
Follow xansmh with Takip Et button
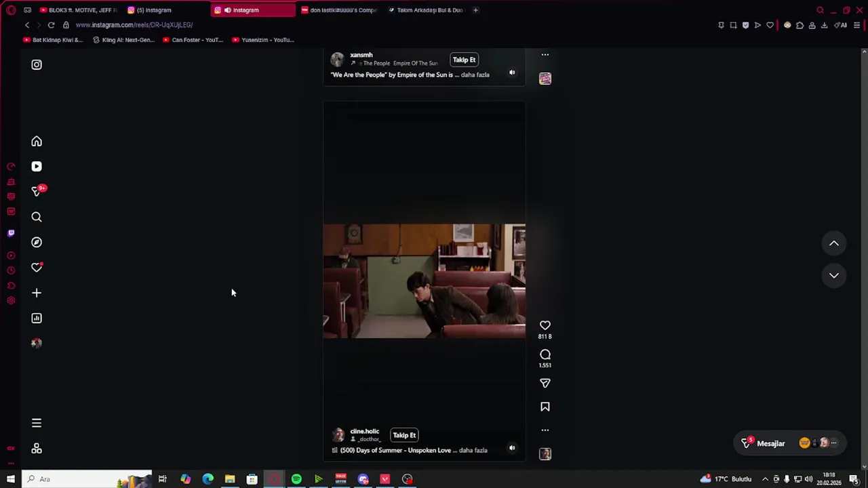coord(464,60)
